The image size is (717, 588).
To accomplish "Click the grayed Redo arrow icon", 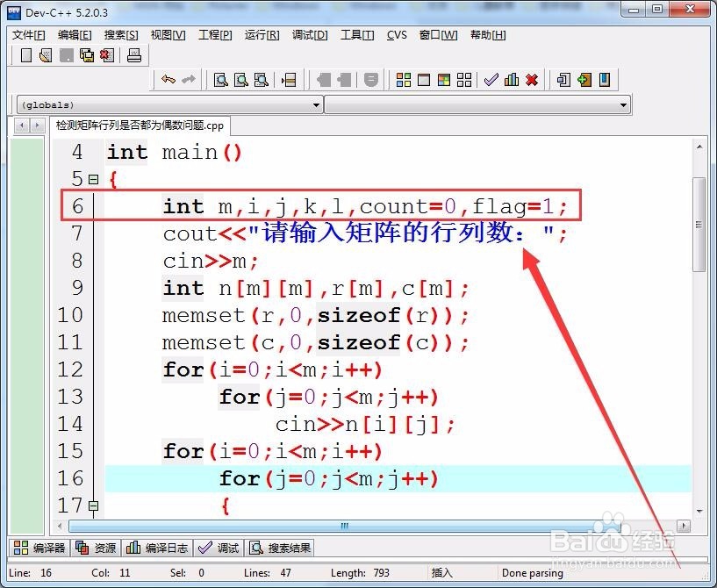I will tap(189, 80).
